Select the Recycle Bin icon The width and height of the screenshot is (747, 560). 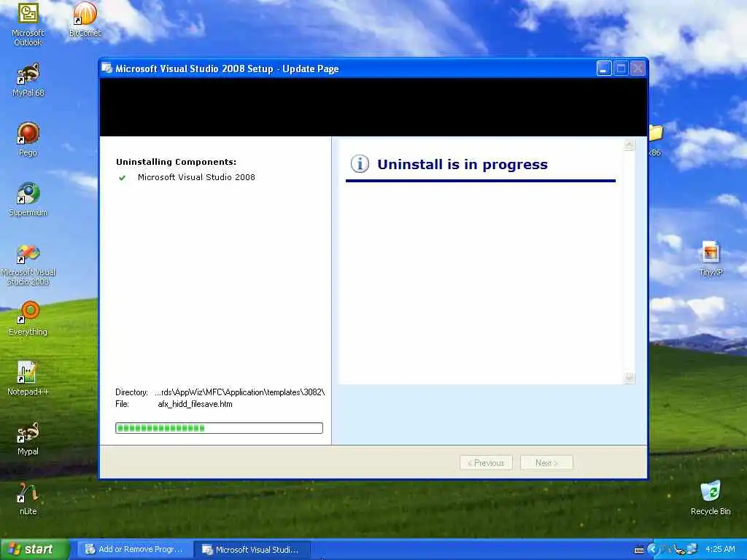[x=711, y=498]
